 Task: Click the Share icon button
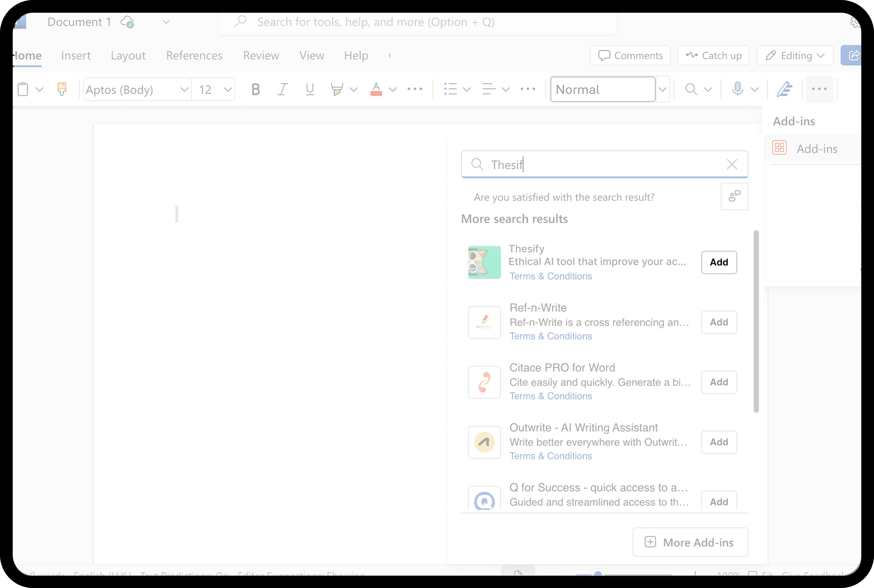pyautogui.click(x=851, y=56)
